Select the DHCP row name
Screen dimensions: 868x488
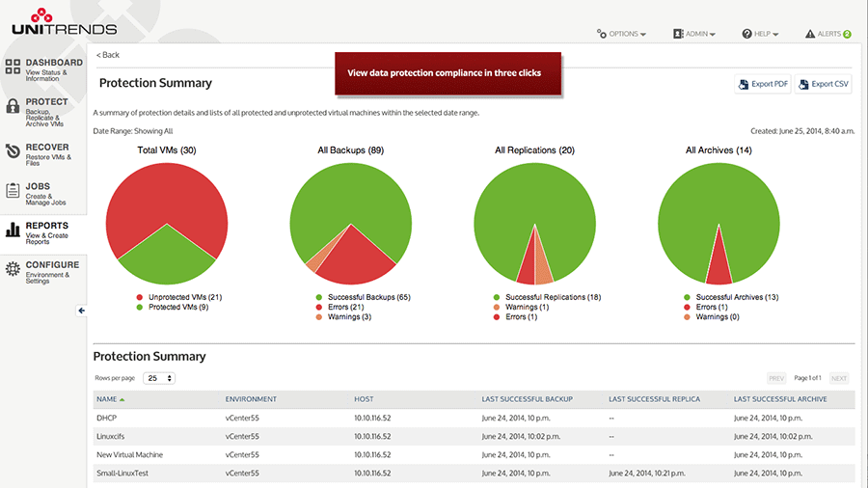point(106,418)
